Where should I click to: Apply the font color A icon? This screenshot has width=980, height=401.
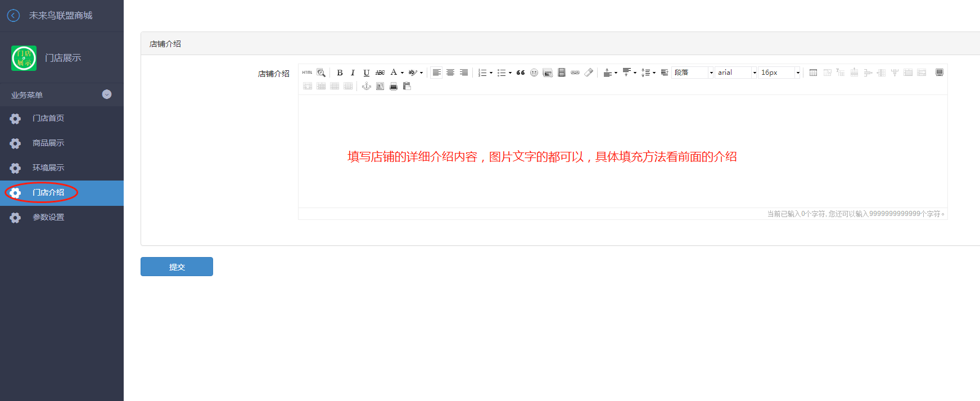click(x=394, y=72)
